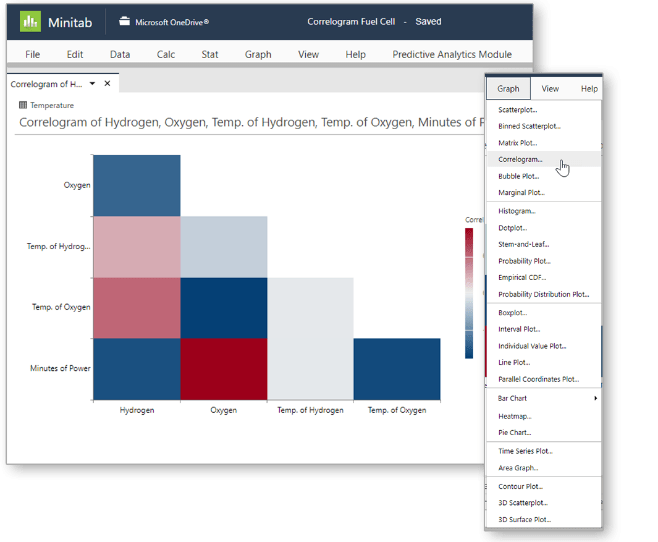Click the correlogram graph title text
Viewport: 658px width, 542px height.
pos(252,122)
